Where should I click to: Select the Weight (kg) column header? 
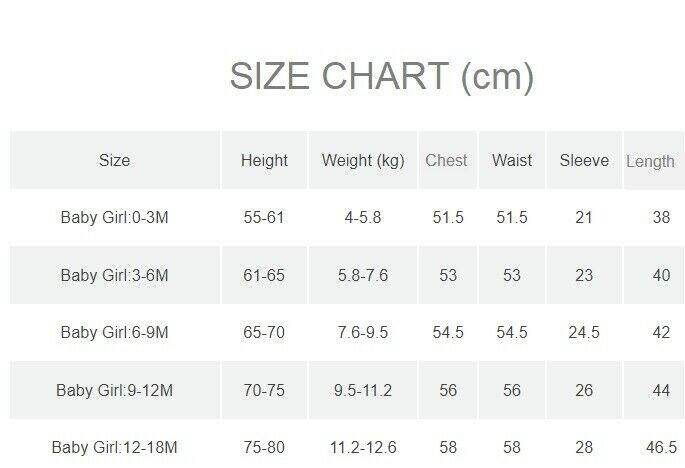click(363, 160)
